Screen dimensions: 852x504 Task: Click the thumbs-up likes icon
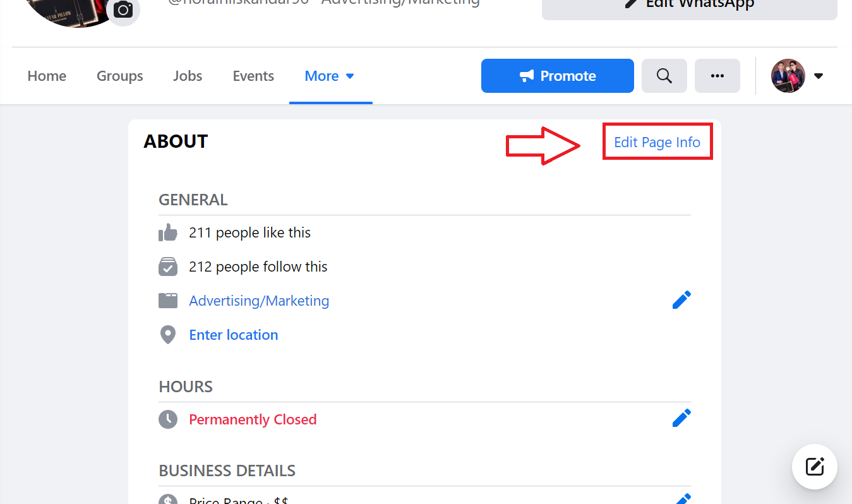coord(168,232)
